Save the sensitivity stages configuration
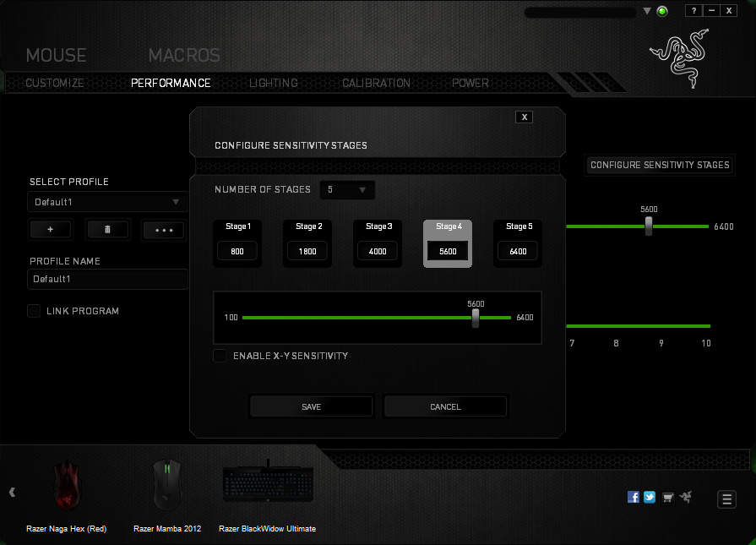 (311, 406)
